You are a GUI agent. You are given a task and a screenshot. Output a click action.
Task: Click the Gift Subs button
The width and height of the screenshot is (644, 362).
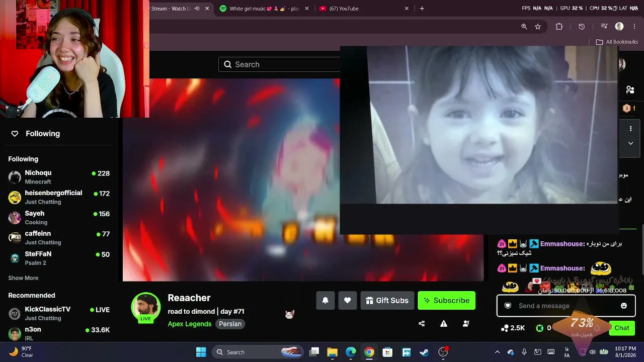tap(387, 301)
